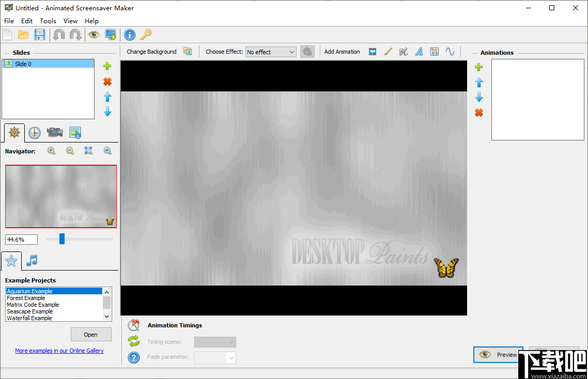The height and width of the screenshot is (379, 588).
Task: Add an image animation icon
Action: tap(373, 52)
